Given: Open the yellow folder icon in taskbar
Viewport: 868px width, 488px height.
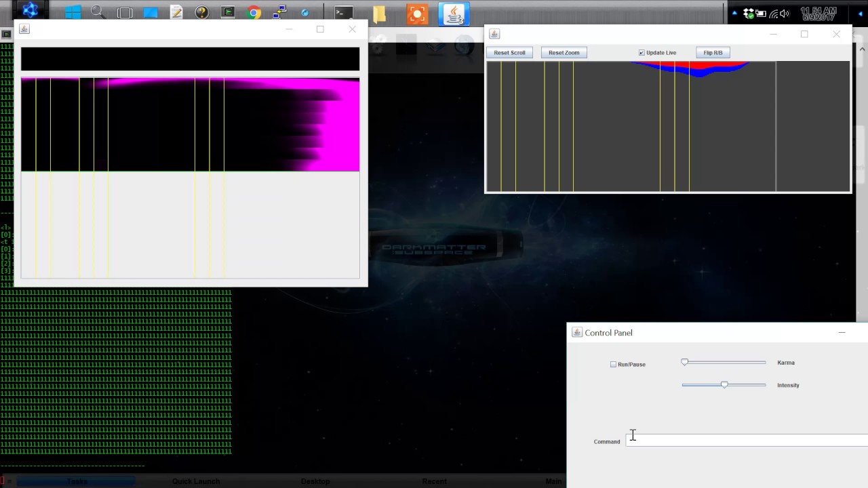Looking at the screenshot, I should tap(379, 14).
